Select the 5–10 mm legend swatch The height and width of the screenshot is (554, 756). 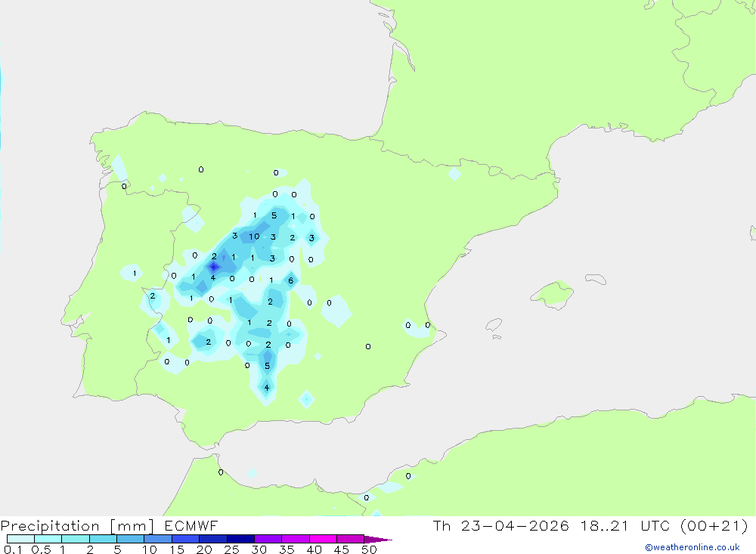(x=131, y=539)
